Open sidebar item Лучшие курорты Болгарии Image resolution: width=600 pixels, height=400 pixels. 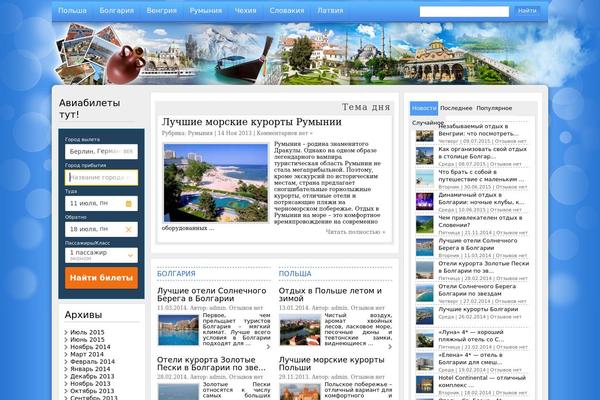(x=478, y=309)
